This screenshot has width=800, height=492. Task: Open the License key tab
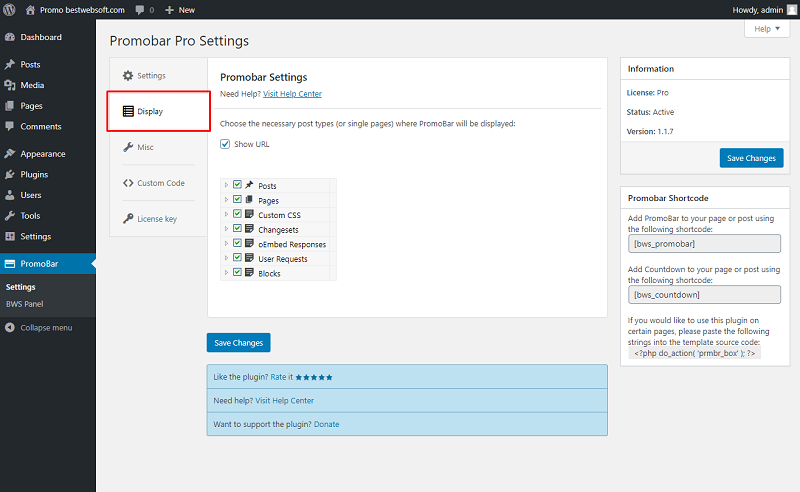158,218
